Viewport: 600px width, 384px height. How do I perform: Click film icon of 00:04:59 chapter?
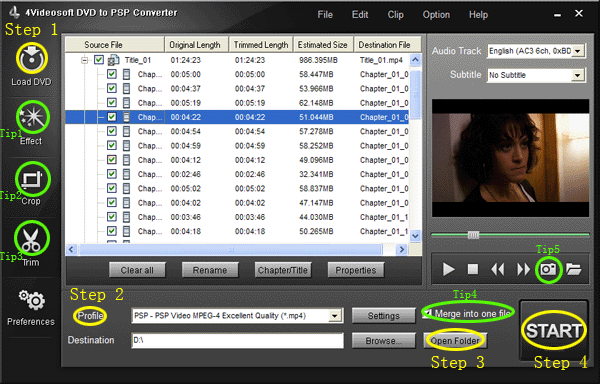(x=126, y=146)
